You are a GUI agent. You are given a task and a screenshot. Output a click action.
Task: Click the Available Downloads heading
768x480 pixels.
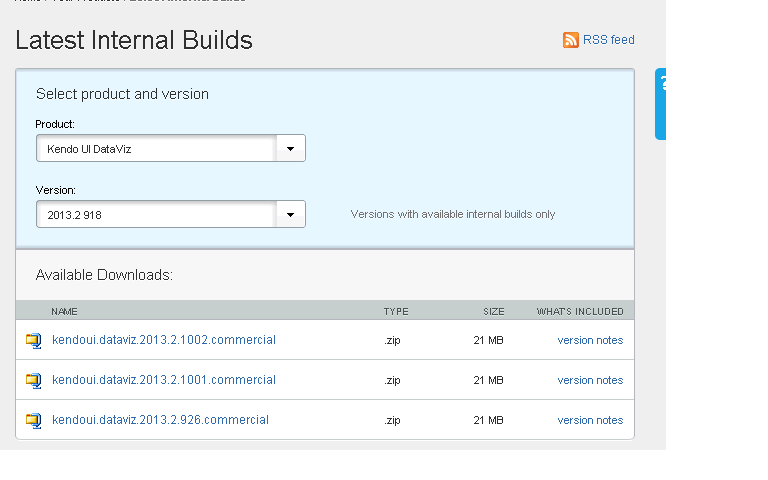(x=104, y=275)
